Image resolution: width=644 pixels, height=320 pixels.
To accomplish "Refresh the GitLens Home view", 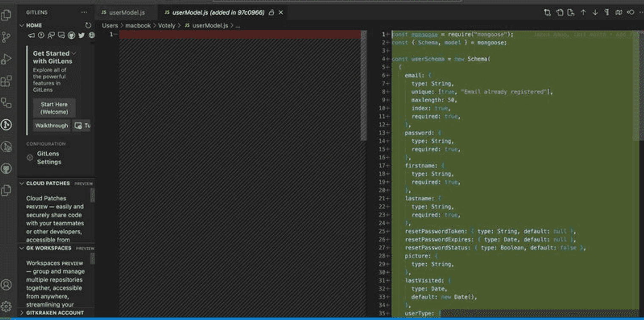I will click(88, 25).
